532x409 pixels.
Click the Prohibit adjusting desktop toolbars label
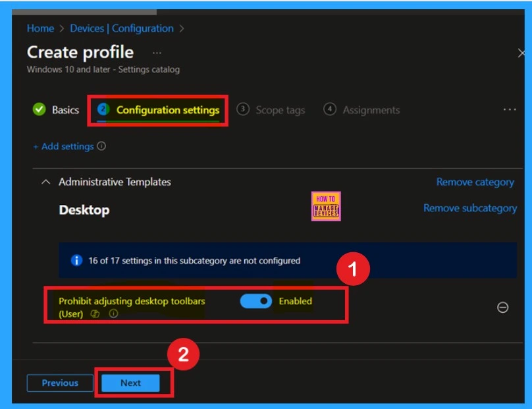click(x=132, y=307)
